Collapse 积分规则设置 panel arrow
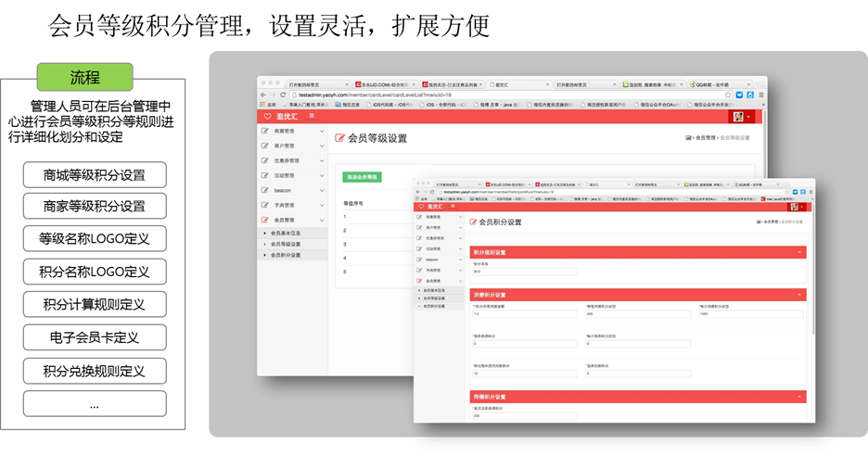 pos(798,252)
